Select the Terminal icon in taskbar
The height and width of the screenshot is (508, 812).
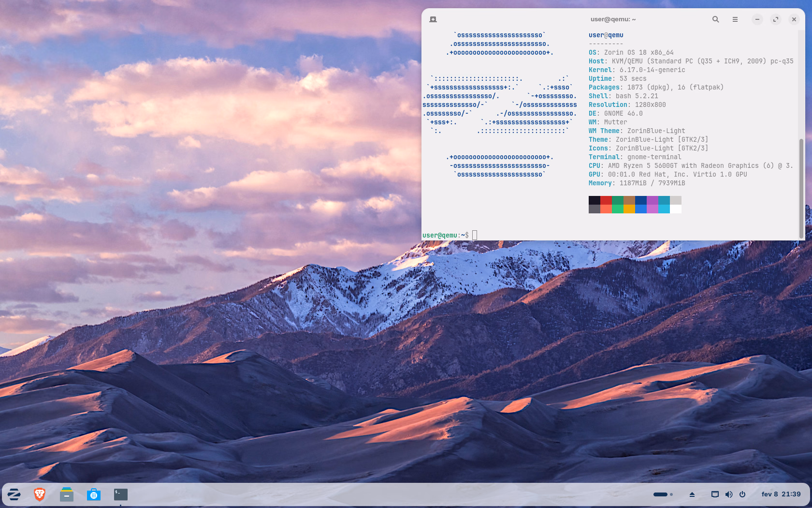121,494
